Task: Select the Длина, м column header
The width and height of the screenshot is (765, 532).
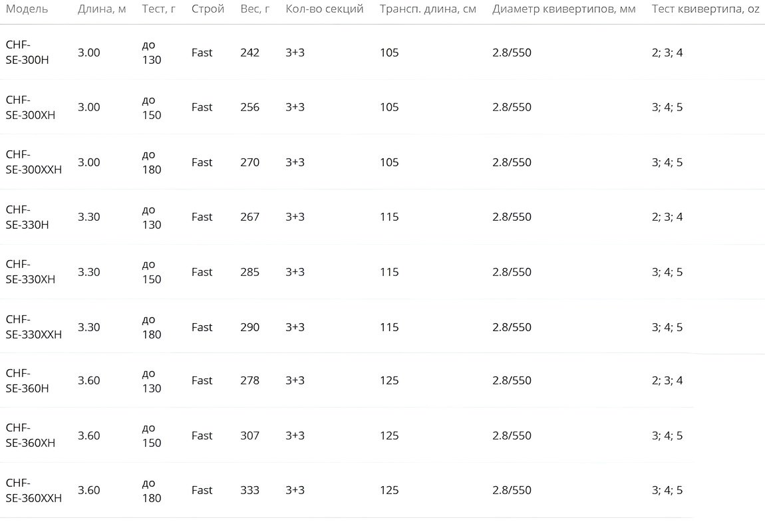Action: (102, 9)
